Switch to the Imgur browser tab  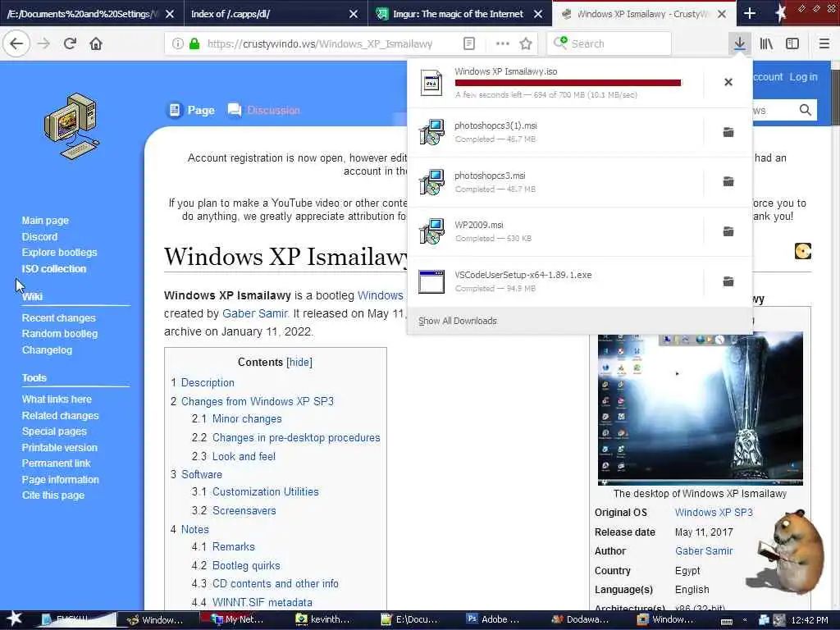click(459, 13)
